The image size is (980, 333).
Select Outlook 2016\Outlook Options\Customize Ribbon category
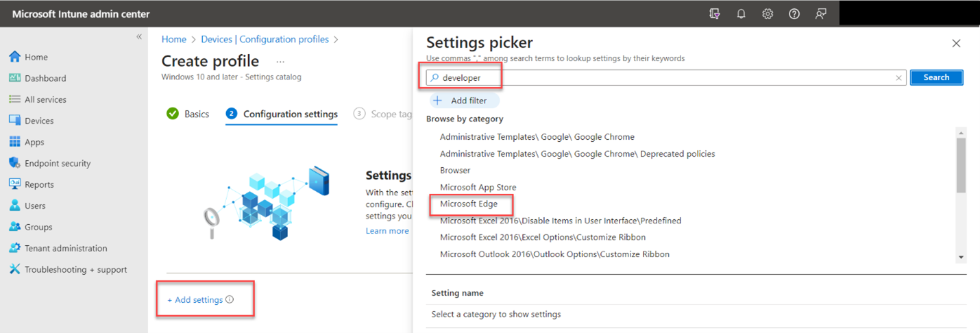click(x=555, y=254)
